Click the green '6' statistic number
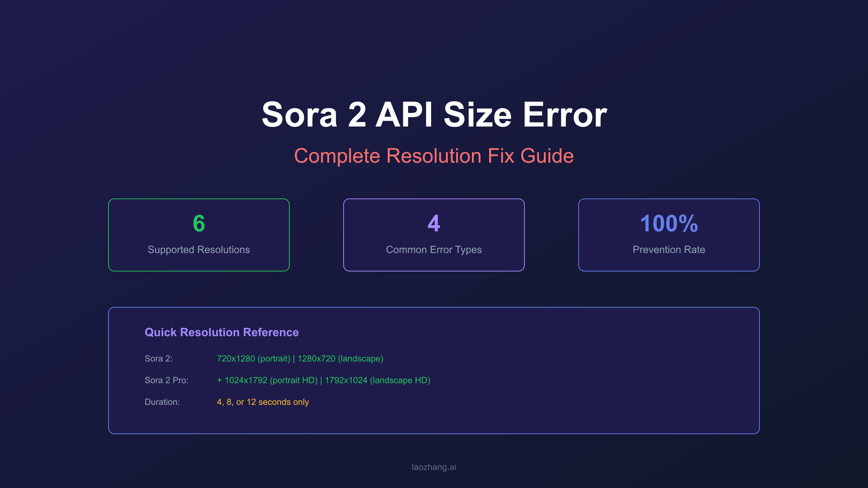868x488 pixels. coord(198,223)
